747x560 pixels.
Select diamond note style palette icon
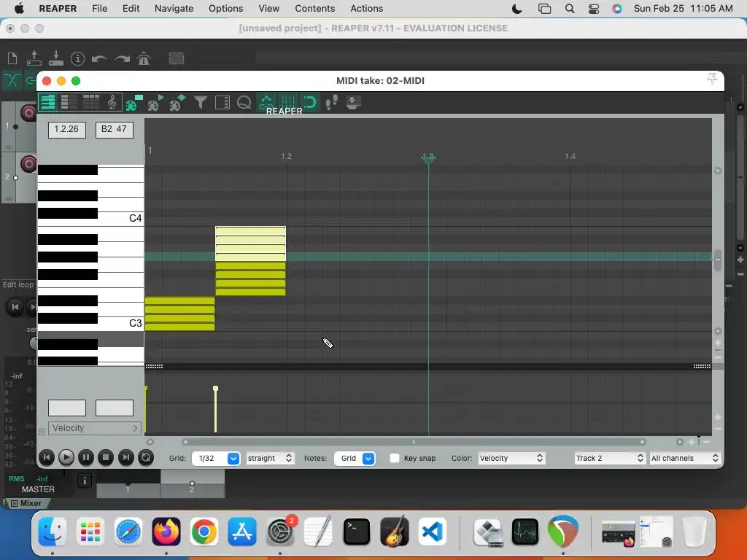[x=177, y=102]
